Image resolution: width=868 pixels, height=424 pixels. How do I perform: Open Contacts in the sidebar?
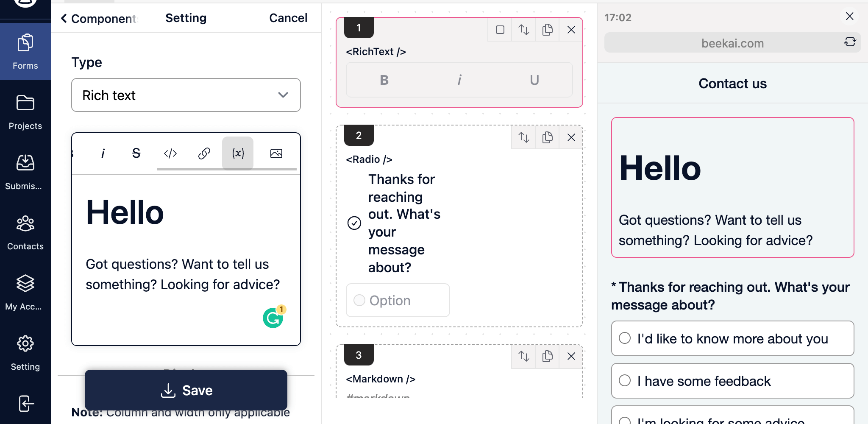coord(25,232)
